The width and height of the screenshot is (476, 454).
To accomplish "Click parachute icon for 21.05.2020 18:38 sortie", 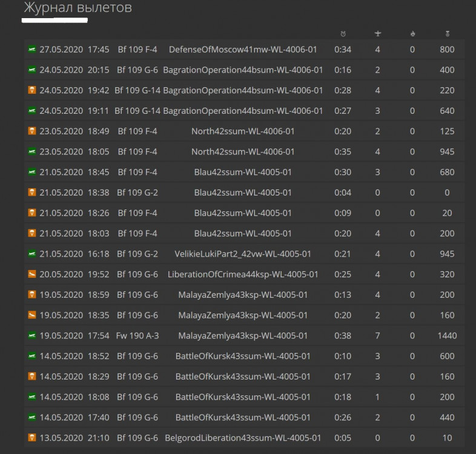I will (x=32, y=192).
